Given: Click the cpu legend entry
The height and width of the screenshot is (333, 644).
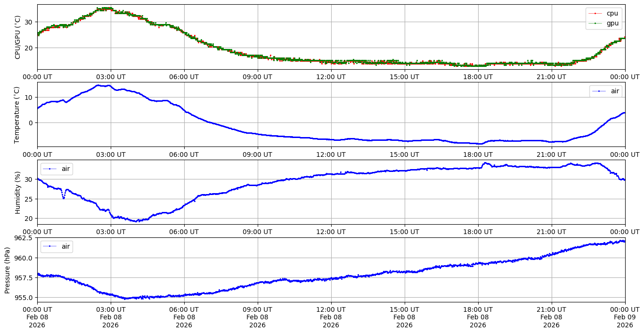Looking at the screenshot, I should [x=612, y=13].
